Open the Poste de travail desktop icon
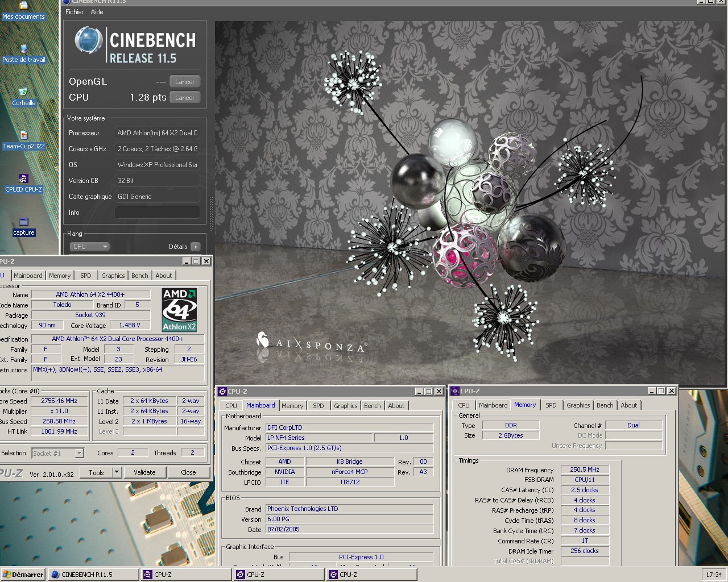 point(23,55)
